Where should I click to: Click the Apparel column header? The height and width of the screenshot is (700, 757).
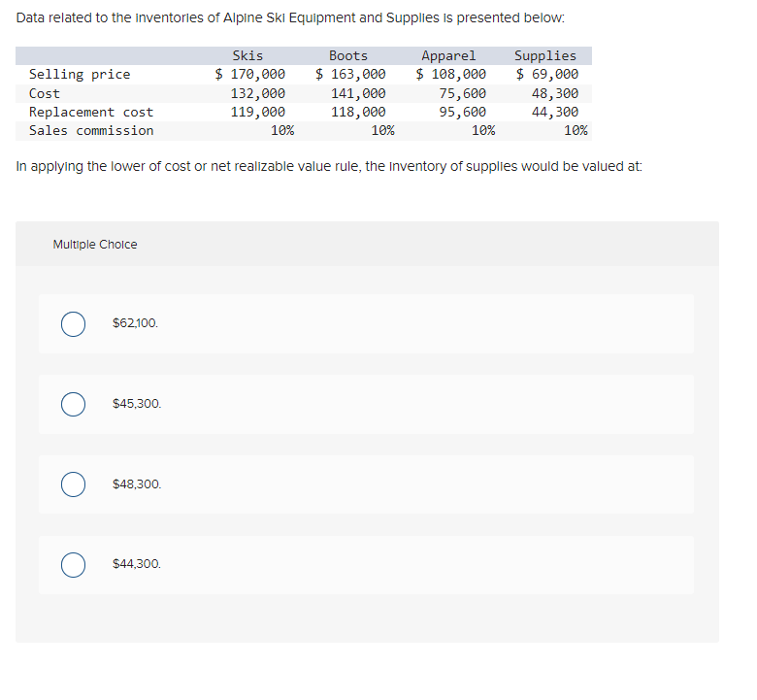point(448,56)
